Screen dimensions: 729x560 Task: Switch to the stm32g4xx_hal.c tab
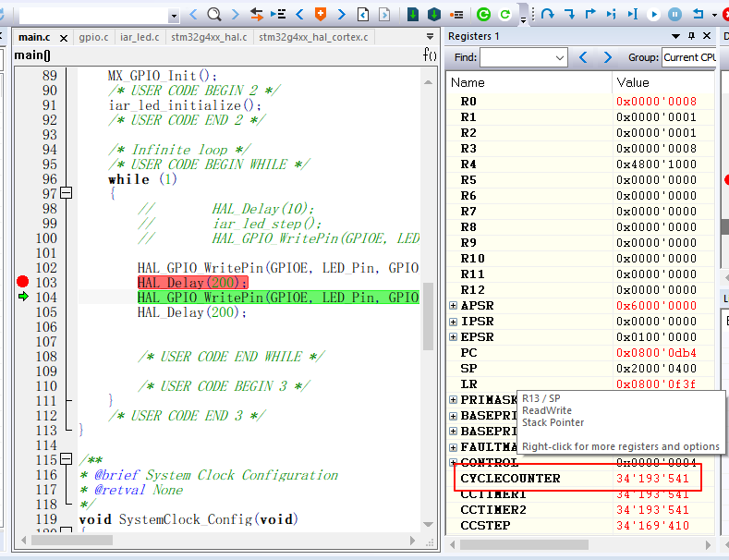(x=209, y=37)
